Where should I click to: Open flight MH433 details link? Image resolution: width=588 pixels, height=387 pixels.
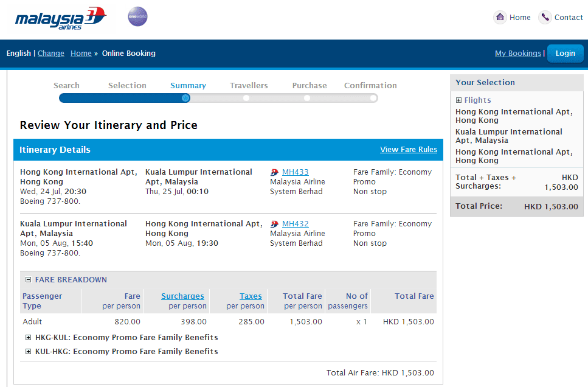[295, 172]
